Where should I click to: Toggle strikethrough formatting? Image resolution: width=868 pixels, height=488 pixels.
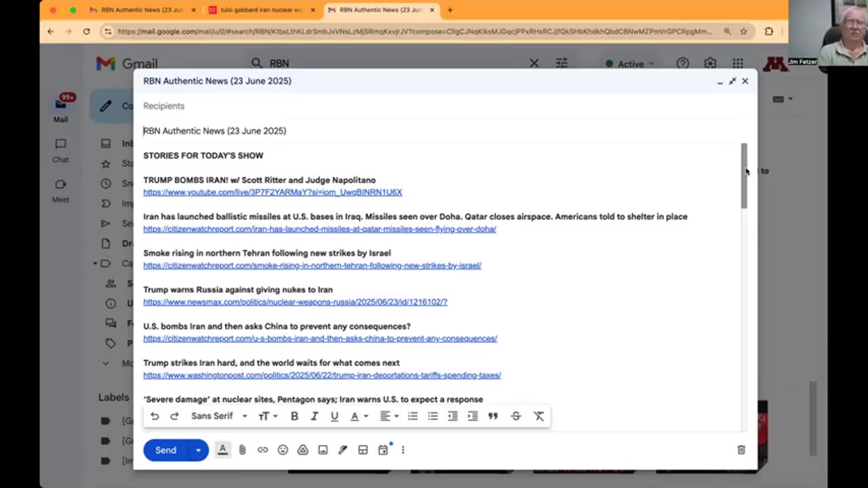[515, 416]
